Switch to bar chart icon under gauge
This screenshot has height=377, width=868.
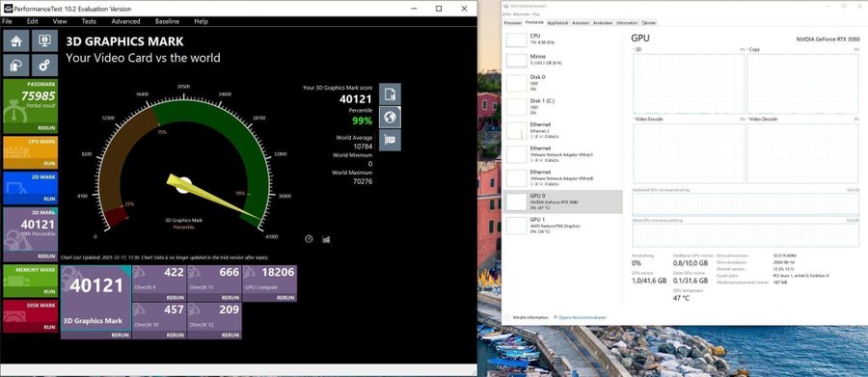click(x=326, y=238)
